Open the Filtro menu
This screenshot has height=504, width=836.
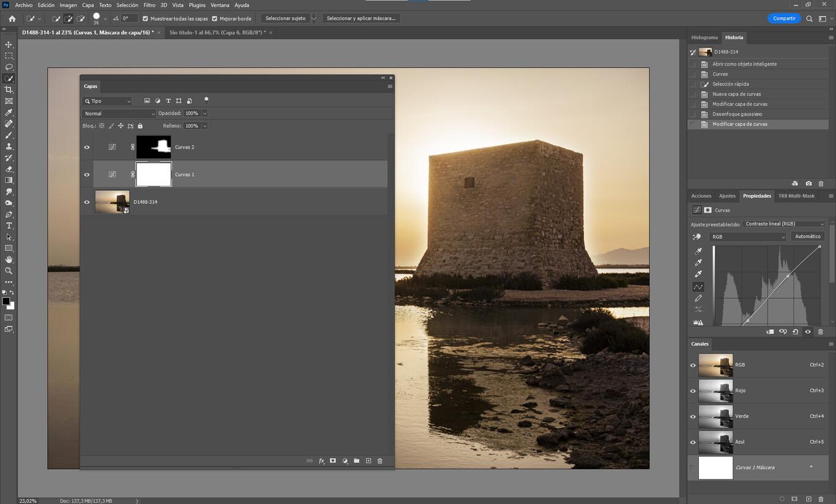coord(149,5)
